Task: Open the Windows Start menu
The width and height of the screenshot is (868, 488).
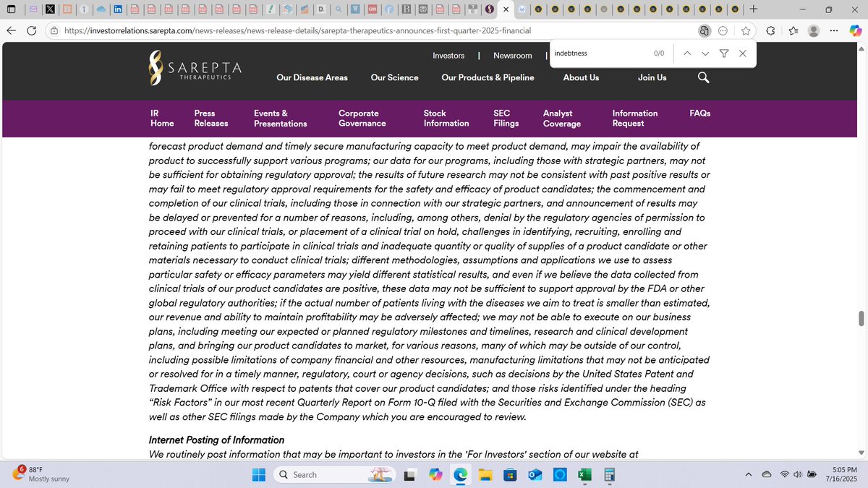Action: pos(259,474)
